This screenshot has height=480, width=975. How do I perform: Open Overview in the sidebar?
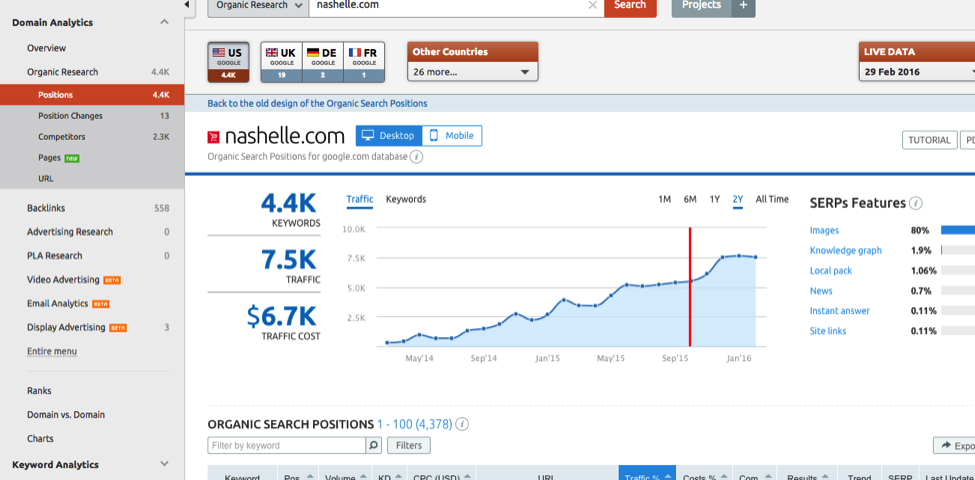pyautogui.click(x=47, y=48)
